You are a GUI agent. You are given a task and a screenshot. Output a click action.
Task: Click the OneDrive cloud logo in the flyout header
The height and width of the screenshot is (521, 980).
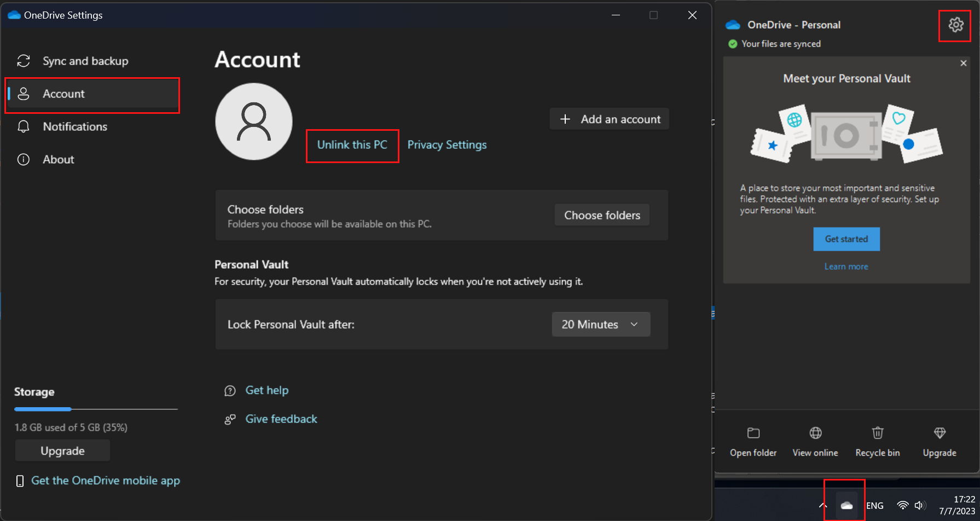[x=733, y=25]
